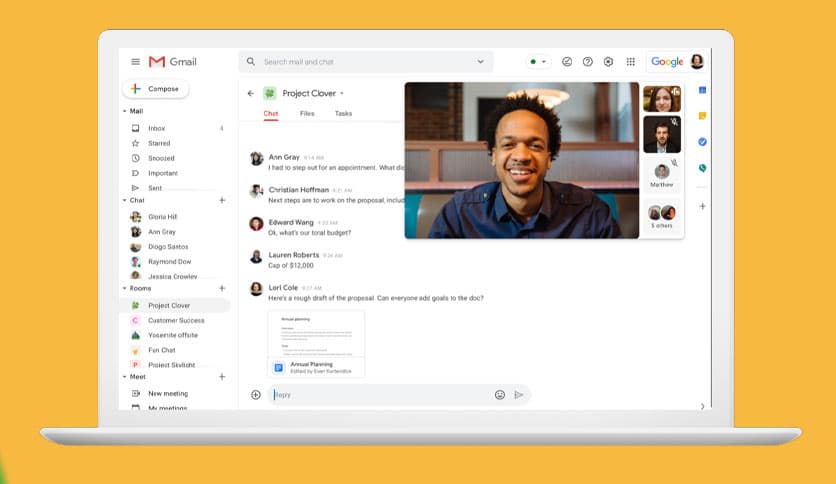Go back with the left arrow
The image size is (836, 484).
[x=251, y=93]
